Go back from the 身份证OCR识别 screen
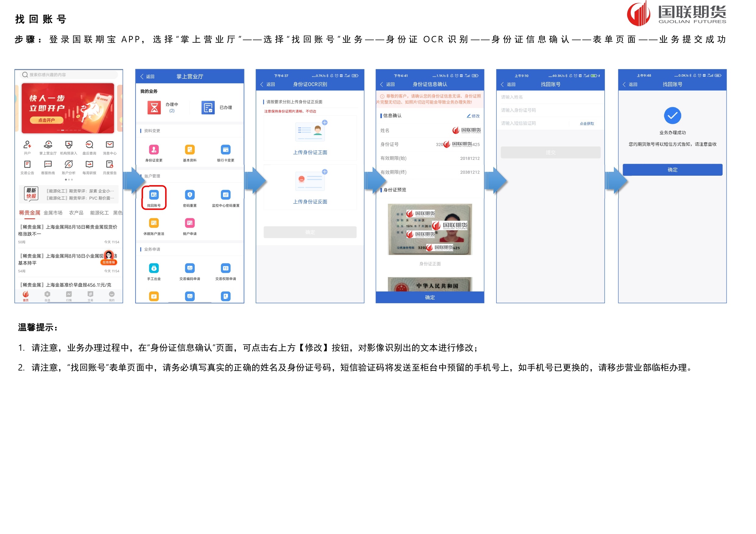The image size is (756, 534). tap(267, 85)
